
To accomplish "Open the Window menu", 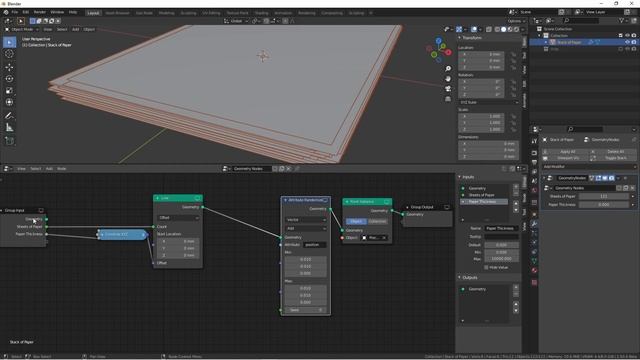I will click(x=57, y=12).
